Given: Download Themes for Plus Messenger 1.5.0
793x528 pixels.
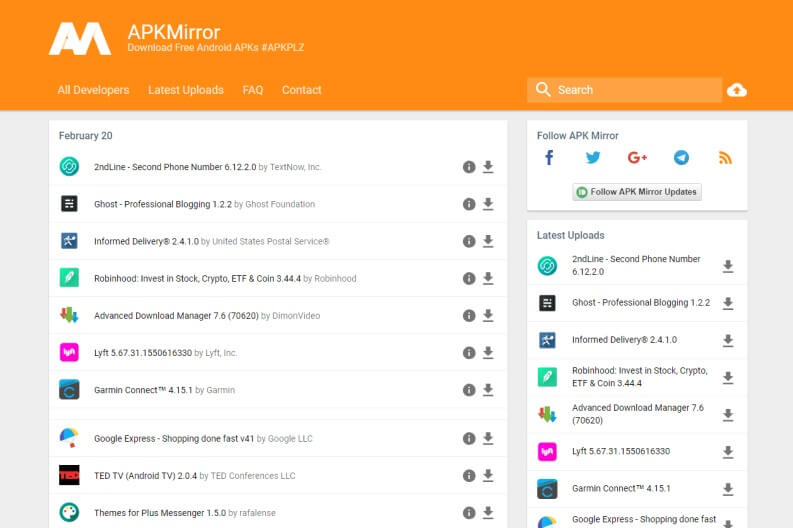Looking at the screenshot, I should (x=488, y=513).
